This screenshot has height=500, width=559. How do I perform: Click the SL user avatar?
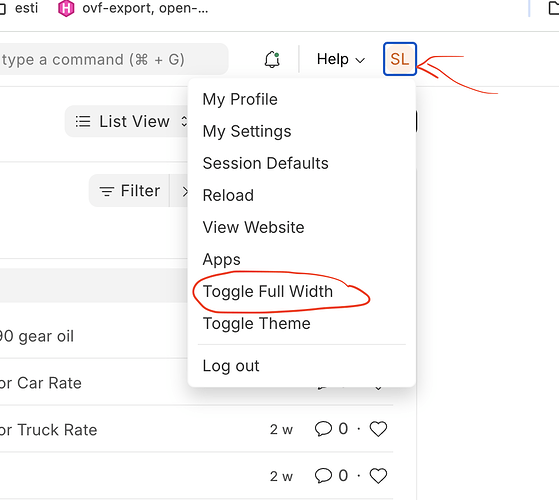(x=400, y=59)
